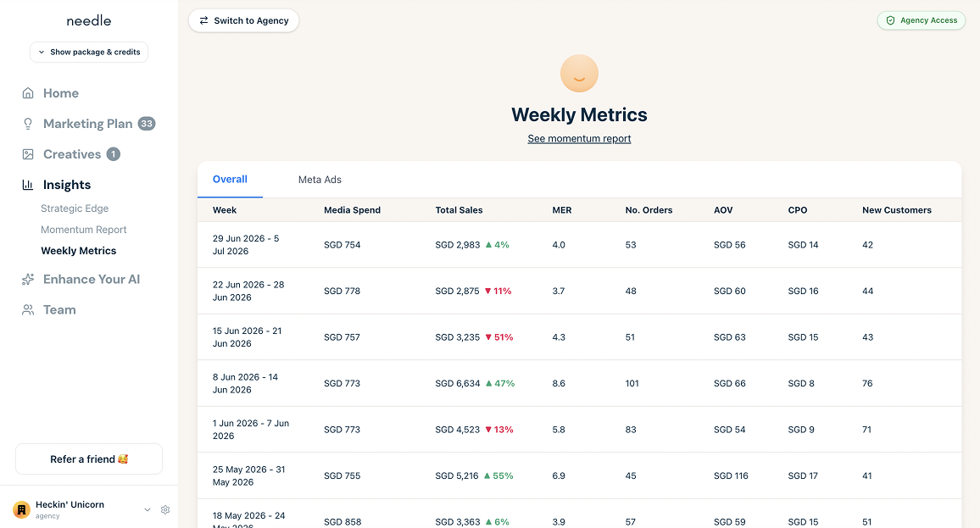Screen dimensions: 980x528
Task: Open Home in the sidebar
Action: tap(61, 93)
